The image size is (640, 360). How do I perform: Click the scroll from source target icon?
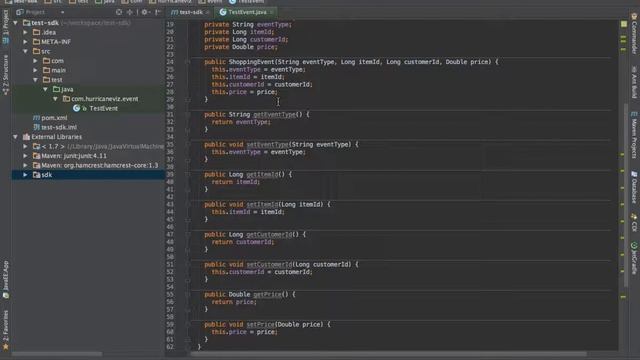tap(119, 12)
